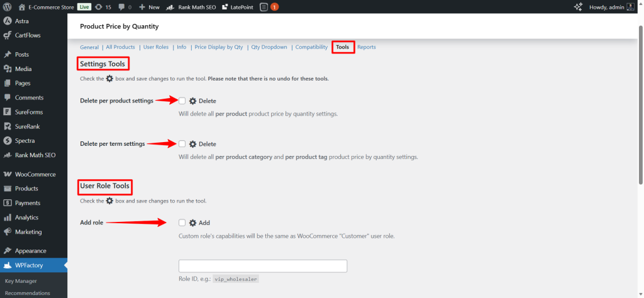Click the Media icon in sidebar

tap(8, 69)
